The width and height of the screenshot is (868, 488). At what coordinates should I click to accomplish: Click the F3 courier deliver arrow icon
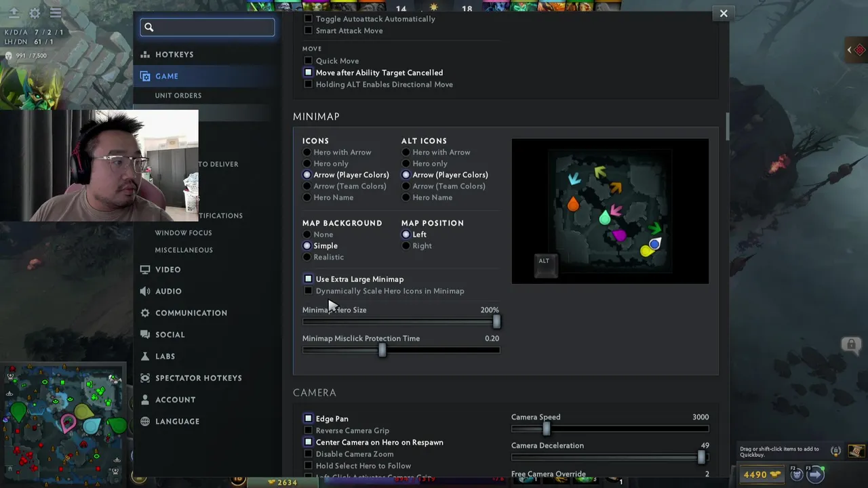816,474
